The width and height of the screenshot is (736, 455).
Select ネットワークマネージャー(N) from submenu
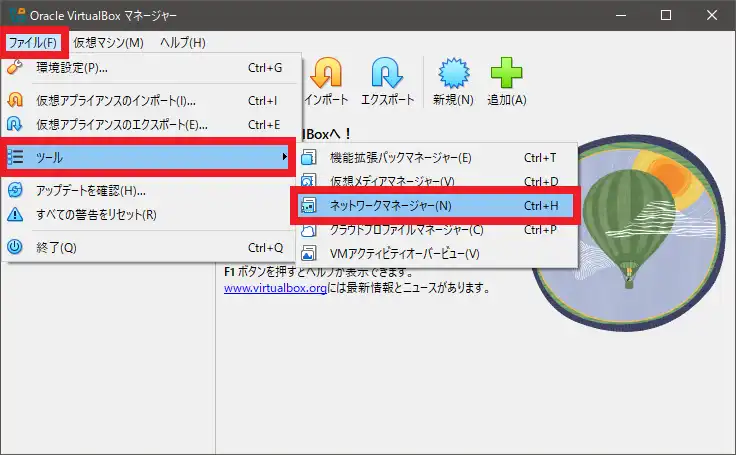point(390,205)
